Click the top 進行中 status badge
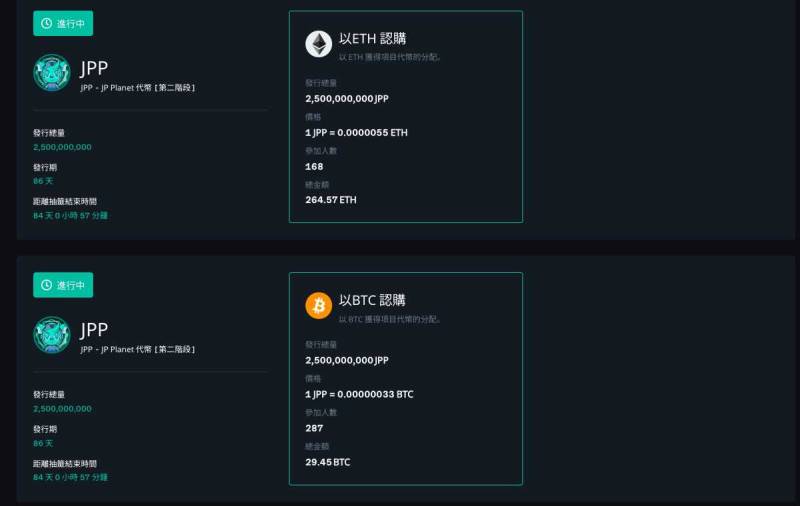This screenshot has height=506, width=800. coord(63,23)
